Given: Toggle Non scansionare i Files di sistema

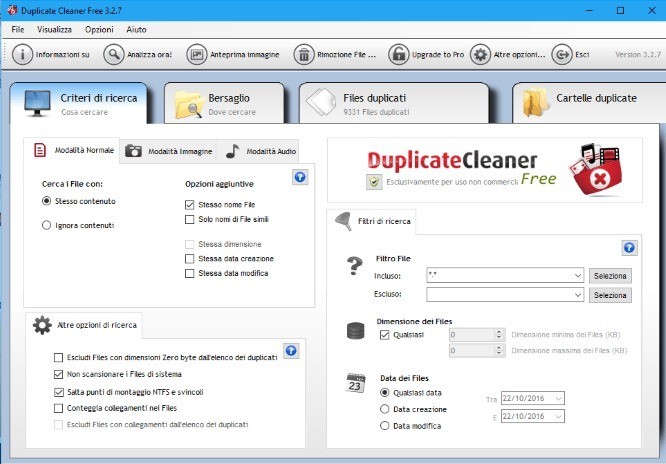Looking at the screenshot, I should 59,374.
